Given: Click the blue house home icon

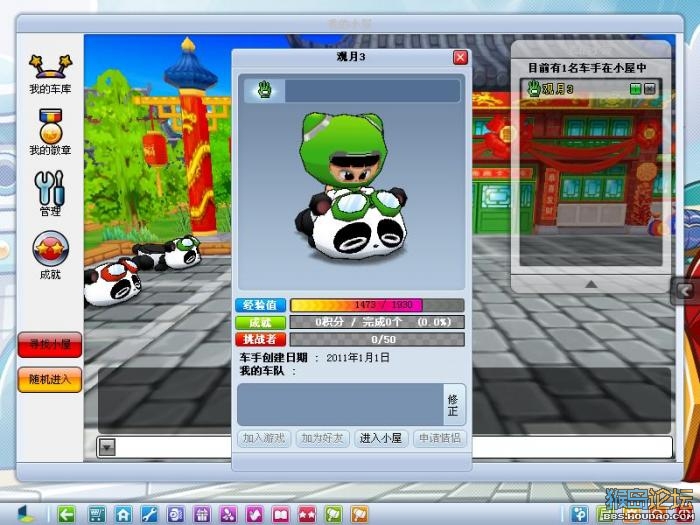Looking at the screenshot, I should [123, 514].
